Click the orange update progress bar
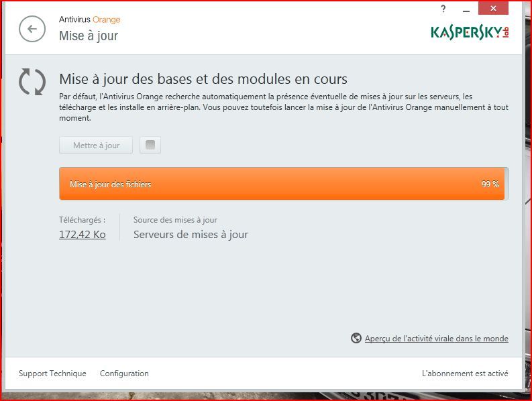This screenshot has height=401, width=532. (284, 184)
